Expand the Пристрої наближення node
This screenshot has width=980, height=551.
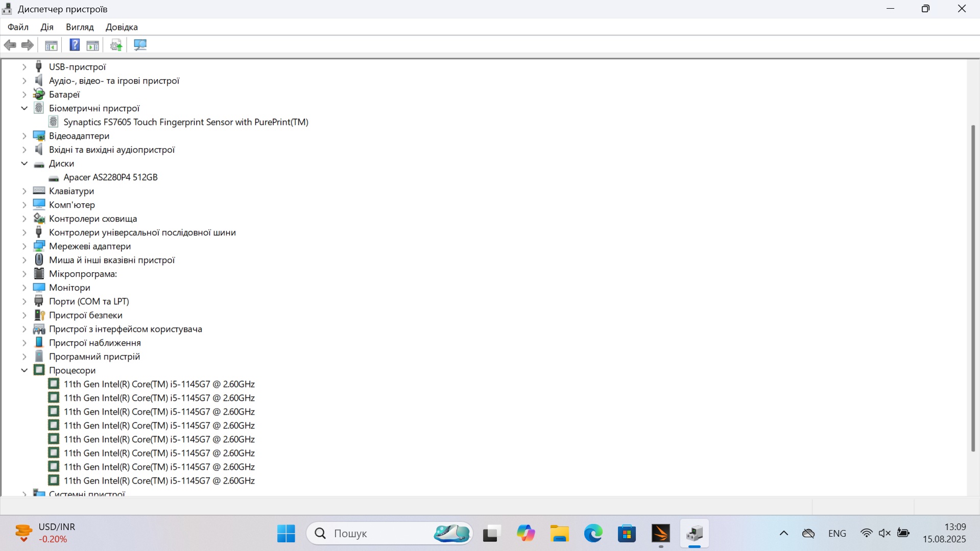tap(24, 342)
